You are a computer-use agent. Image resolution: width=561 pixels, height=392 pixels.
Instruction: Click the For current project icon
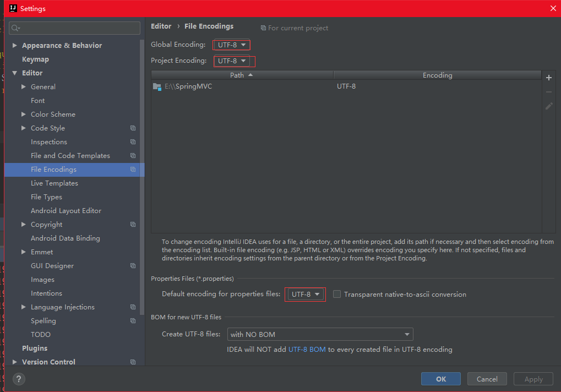point(263,28)
